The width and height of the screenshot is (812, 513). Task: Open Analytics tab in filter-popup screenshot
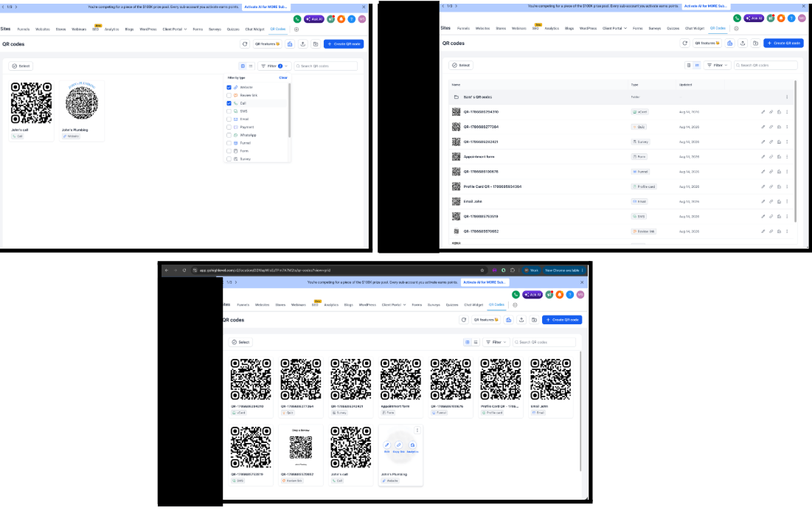(112, 29)
